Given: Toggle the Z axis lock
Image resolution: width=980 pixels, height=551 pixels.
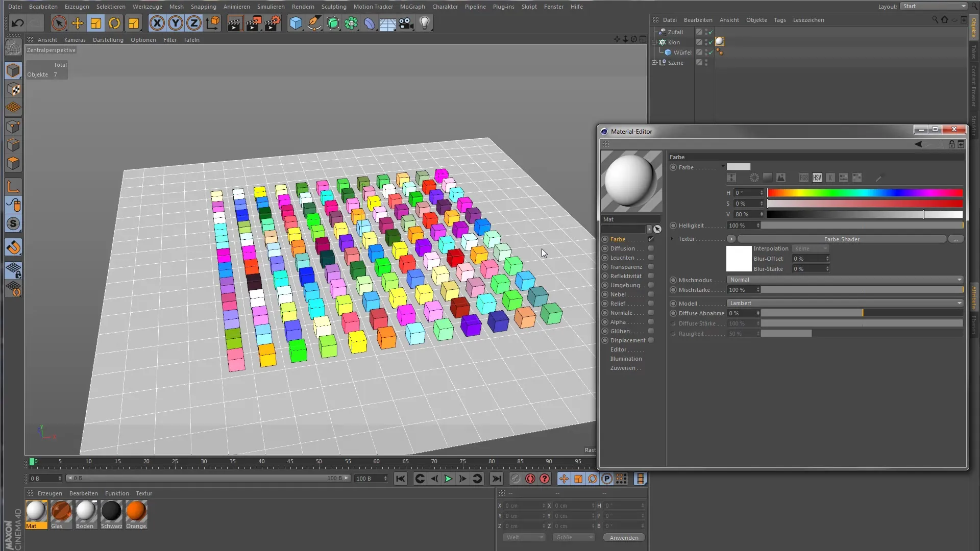Looking at the screenshot, I should (x=194, y=23).
